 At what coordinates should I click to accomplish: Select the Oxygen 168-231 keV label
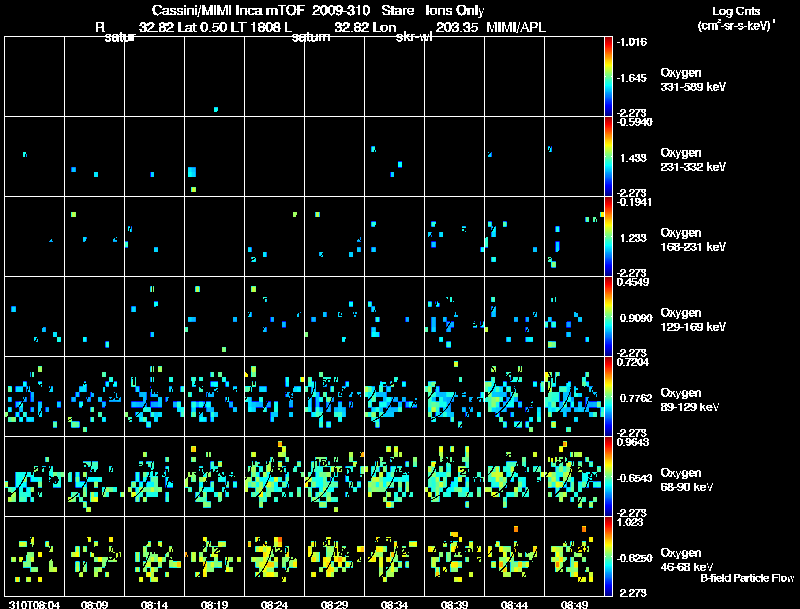point(693,240)
